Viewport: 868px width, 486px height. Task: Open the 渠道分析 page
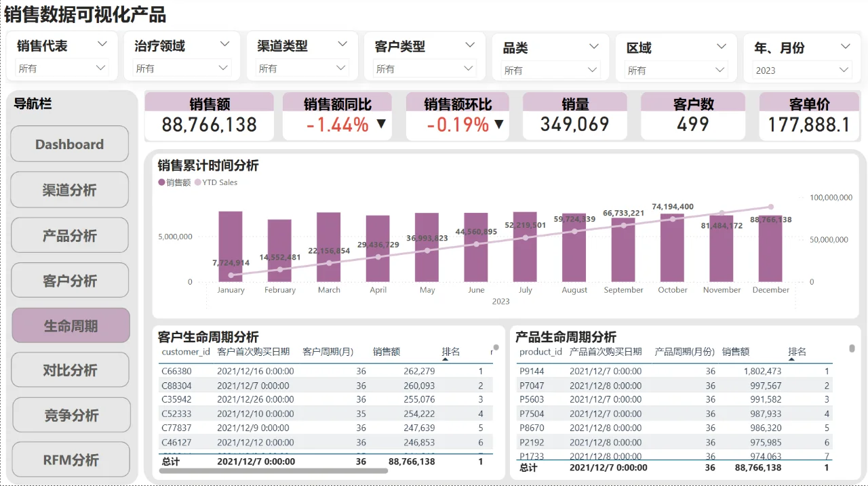tap(69, 189)
